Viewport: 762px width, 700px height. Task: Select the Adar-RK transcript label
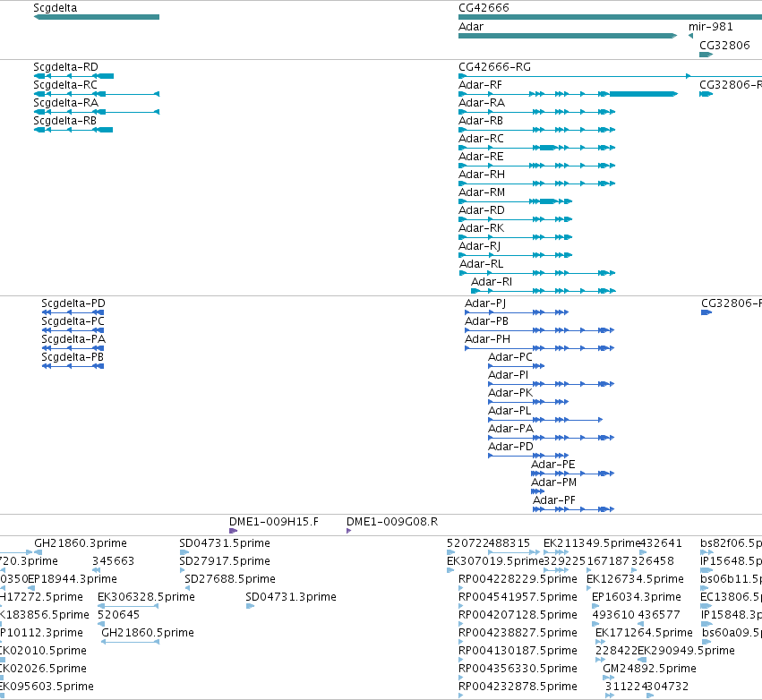pos(481,228)
